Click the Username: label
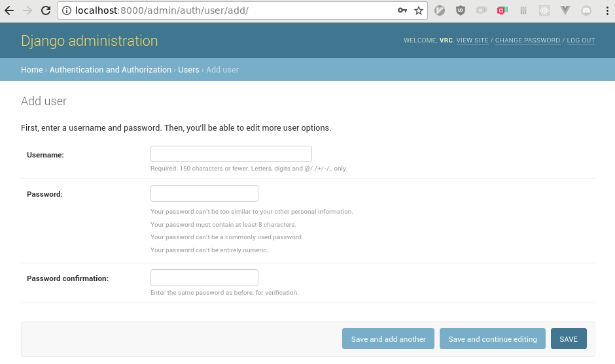The height and width of the screenshot is (364, 615). click(45, 155)
